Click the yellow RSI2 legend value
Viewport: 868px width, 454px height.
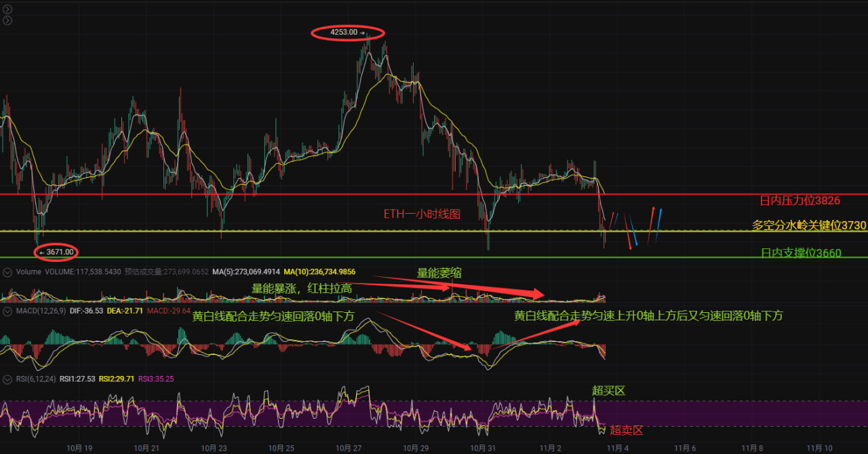(x=116, y=379)
